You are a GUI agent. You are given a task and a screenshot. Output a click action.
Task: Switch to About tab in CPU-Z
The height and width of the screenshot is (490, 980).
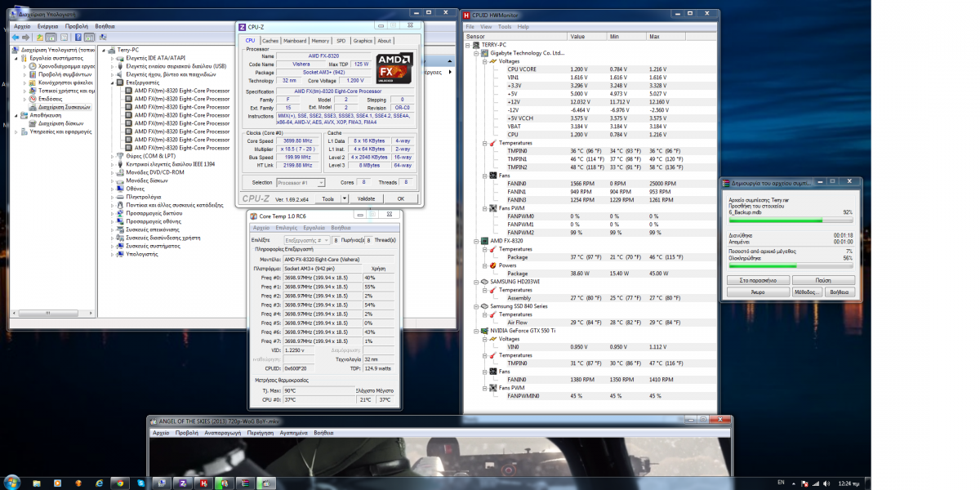pos(384,40)
